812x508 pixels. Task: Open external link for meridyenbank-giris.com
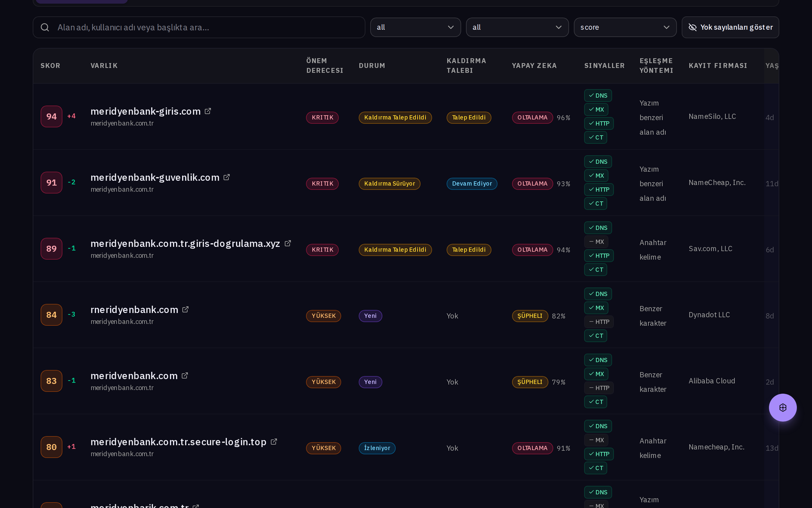pyautogui.click(x=208, y=111)
